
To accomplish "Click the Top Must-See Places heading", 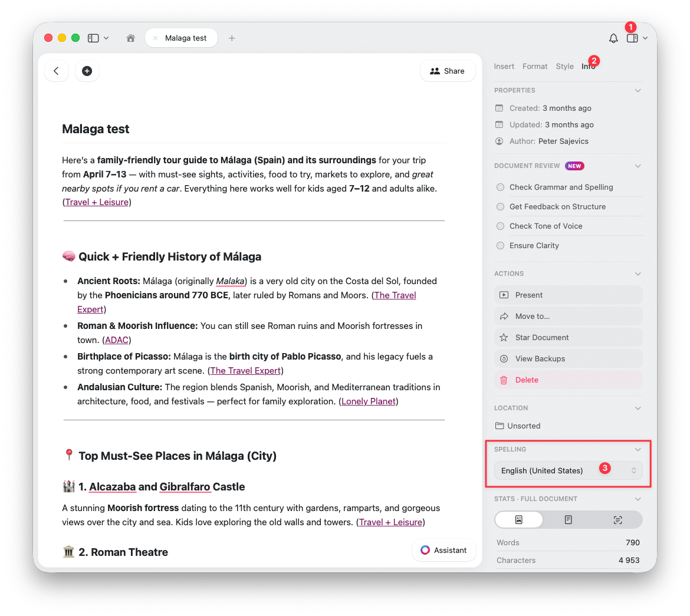I will (x=169, y=456).
